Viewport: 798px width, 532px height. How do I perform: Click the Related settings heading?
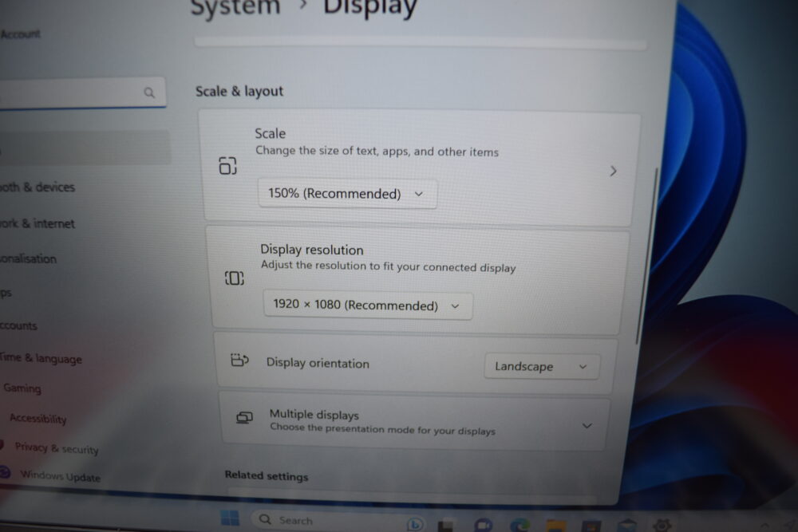tap(267, 475)
